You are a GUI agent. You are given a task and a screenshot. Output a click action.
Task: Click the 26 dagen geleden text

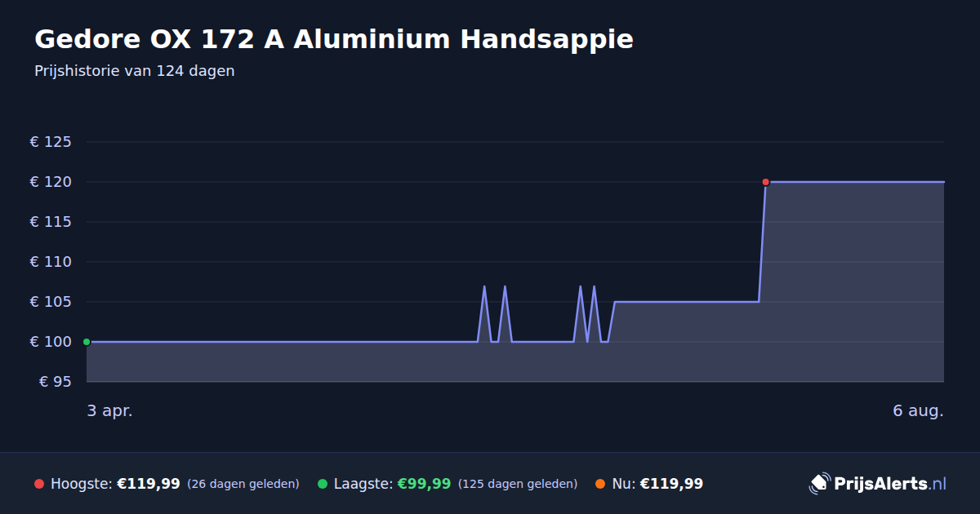[243, 484]
